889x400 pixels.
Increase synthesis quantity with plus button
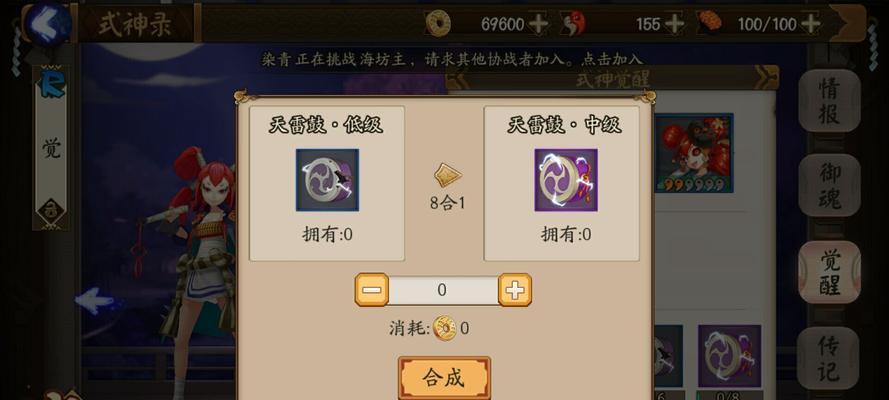(x=515, y=290)
